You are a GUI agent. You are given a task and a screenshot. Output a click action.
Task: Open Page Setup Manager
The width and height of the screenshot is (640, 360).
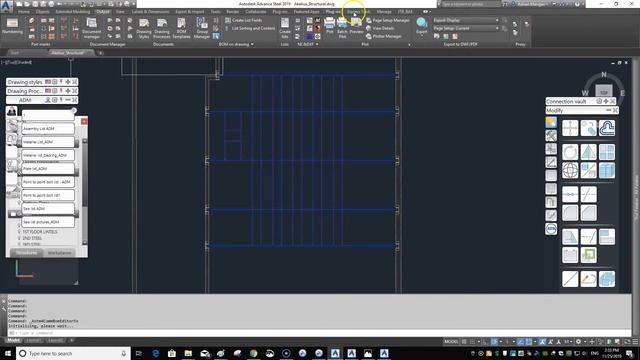[x=387, y=20]
